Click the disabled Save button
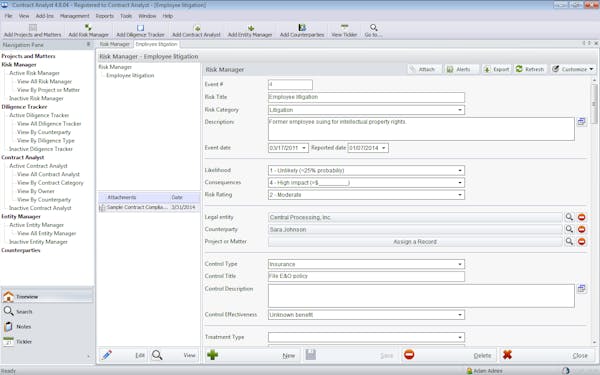600x375 pixels. coord(350,355)
